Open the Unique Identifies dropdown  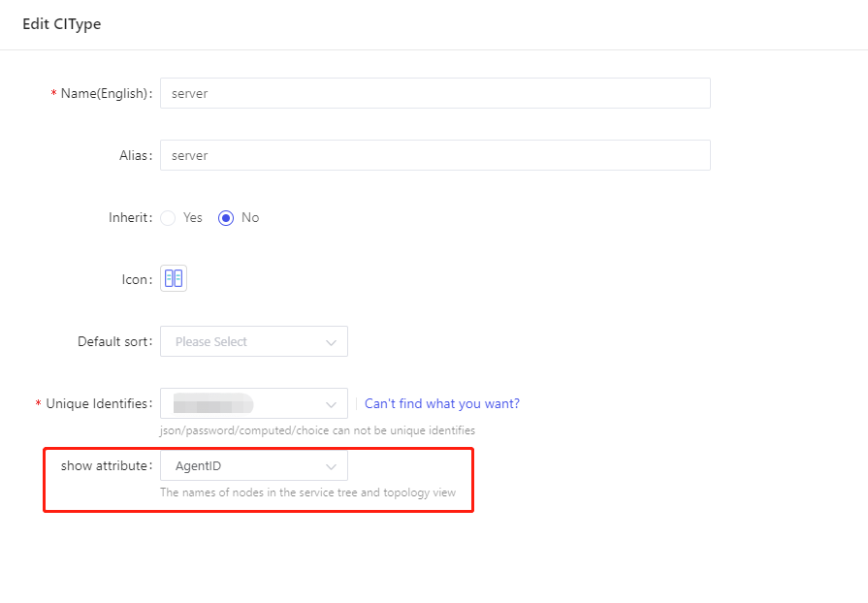(254, 403)
